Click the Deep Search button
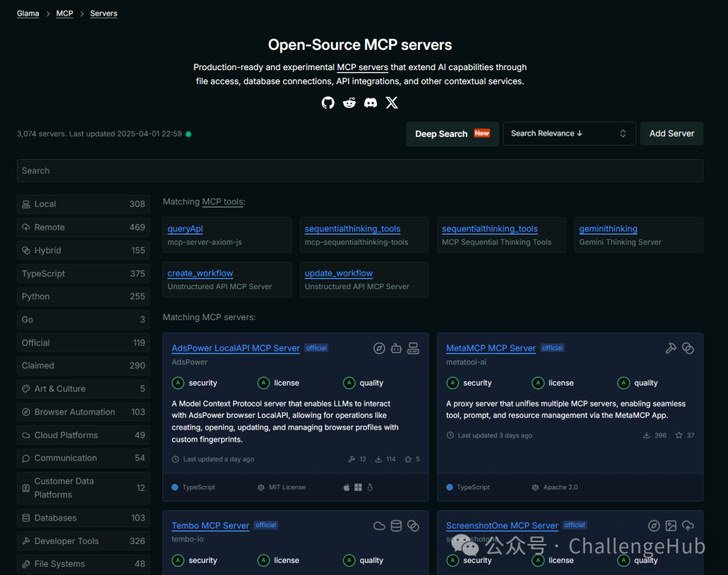 (452, 133)
